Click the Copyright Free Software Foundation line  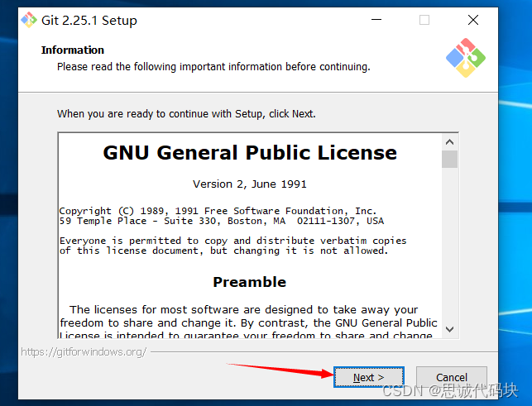point(218,211)
